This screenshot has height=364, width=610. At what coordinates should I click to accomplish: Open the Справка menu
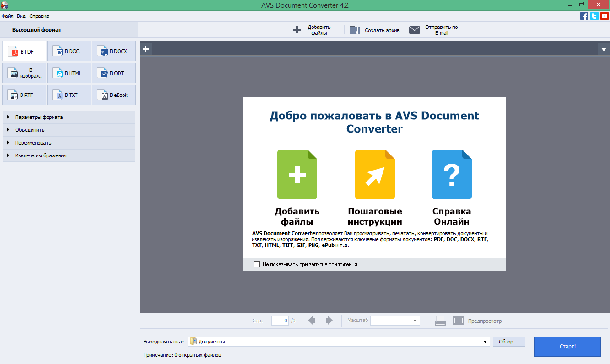(x=39, y=16)
